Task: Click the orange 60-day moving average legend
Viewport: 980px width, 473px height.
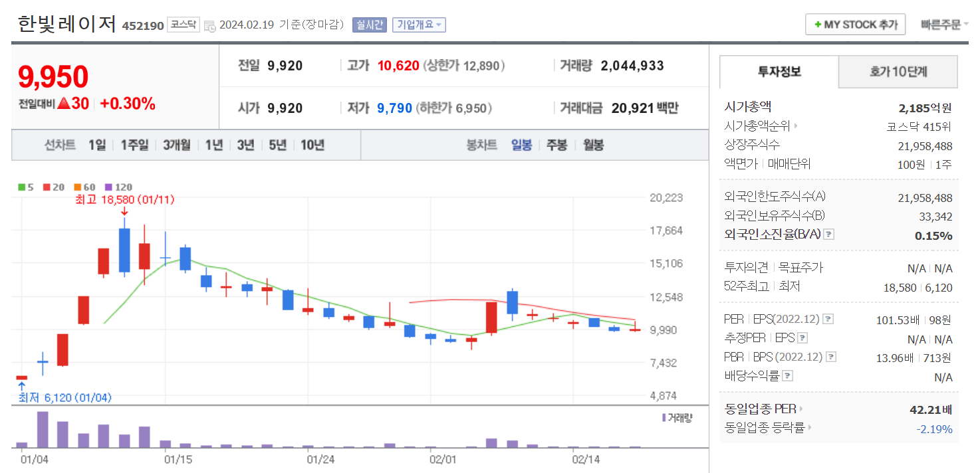Action: point(84,187)
